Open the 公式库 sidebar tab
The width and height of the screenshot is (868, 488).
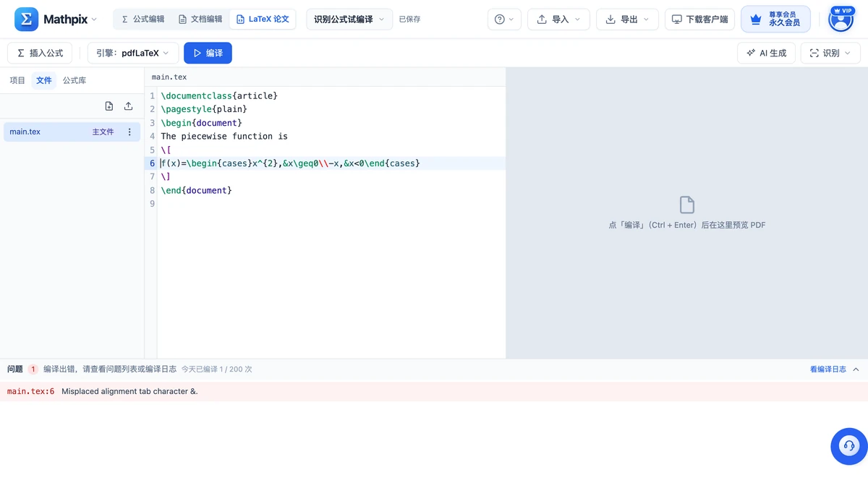coord(75,81)
